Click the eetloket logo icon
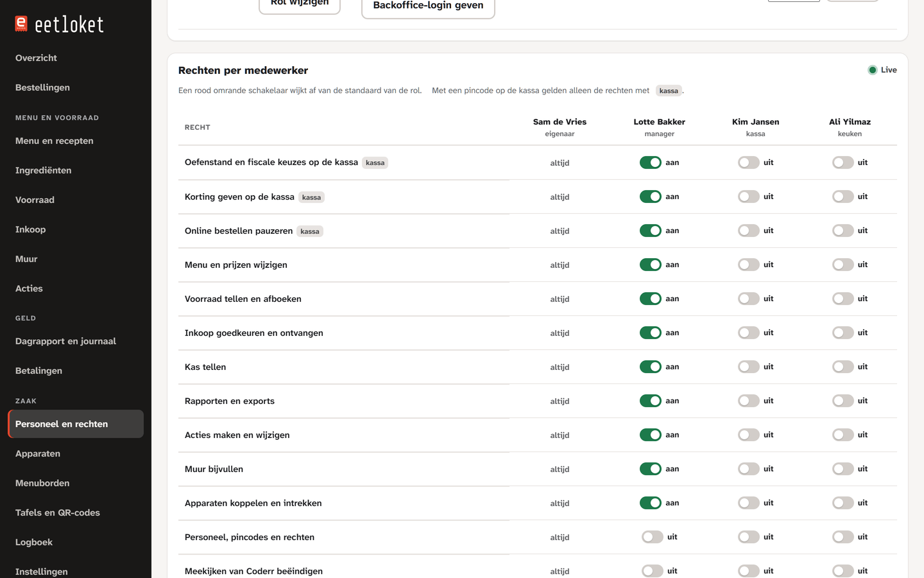Image resolution: width=924 pixels, height=578 pixels. tap(21, 24)
